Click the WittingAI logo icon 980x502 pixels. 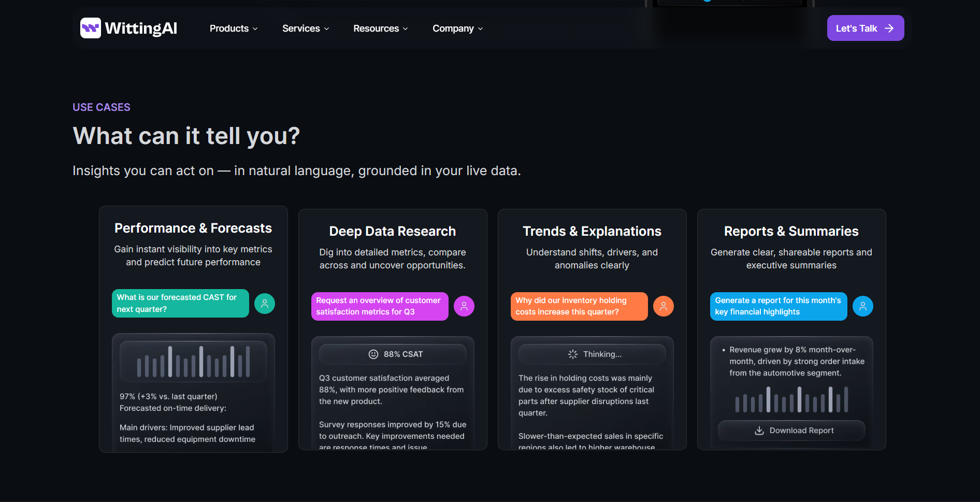[x=90, y=28]
